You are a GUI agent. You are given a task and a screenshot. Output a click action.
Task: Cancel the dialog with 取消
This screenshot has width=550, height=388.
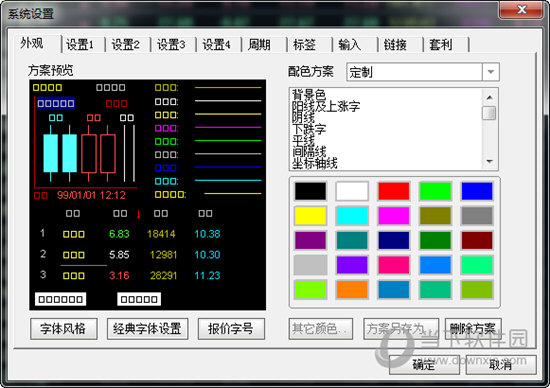[501, 365]
